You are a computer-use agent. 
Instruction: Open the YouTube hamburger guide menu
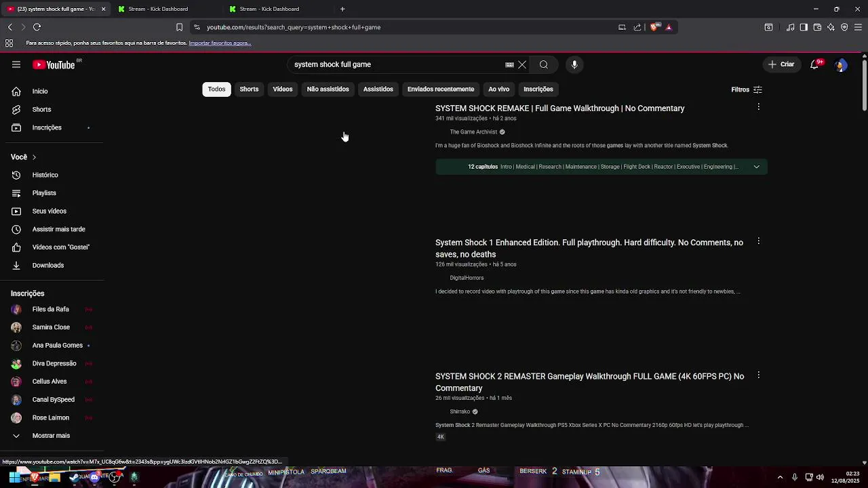pos(16,64)
